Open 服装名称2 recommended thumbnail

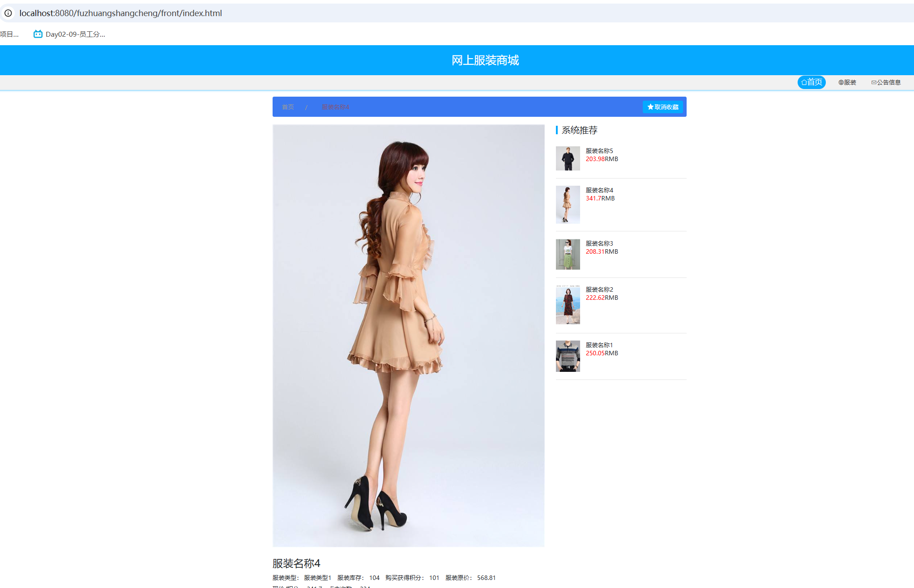pyautogui.click(x=568, y=305)
